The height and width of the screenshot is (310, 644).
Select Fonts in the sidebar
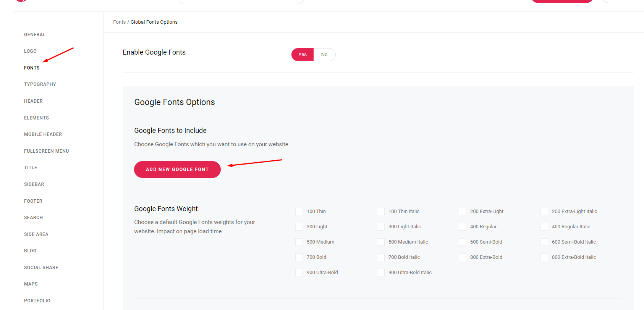32,68
